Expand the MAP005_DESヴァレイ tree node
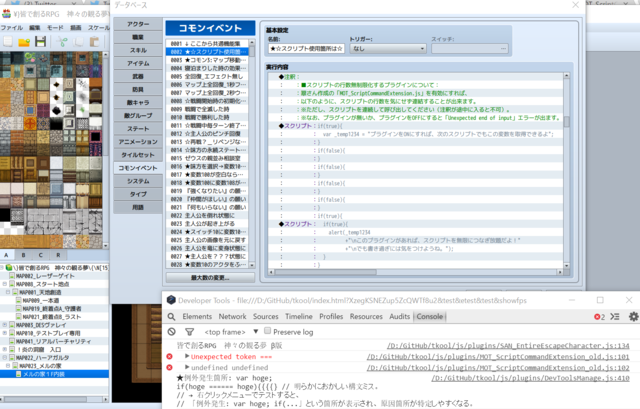Image resolution: width=640 pixels, height=409 pixels. click(x=4, y=325)
